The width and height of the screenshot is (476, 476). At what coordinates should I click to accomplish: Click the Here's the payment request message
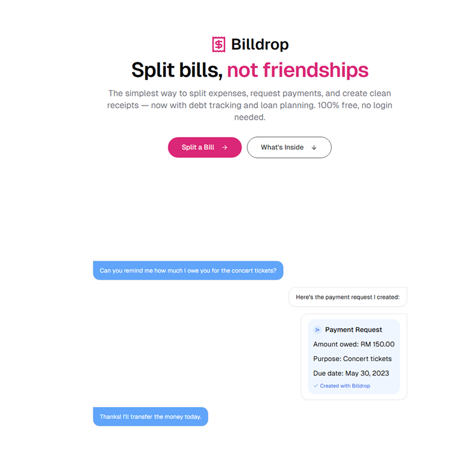tap(347, 297)
